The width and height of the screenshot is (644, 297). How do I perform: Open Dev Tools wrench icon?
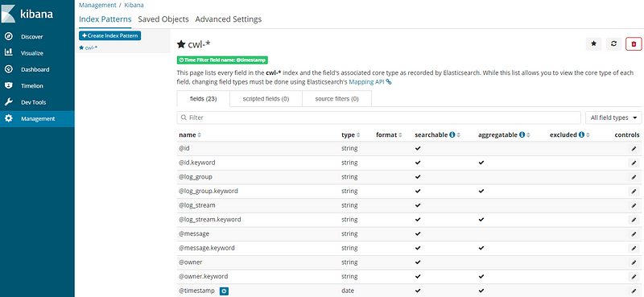[8, 102]
